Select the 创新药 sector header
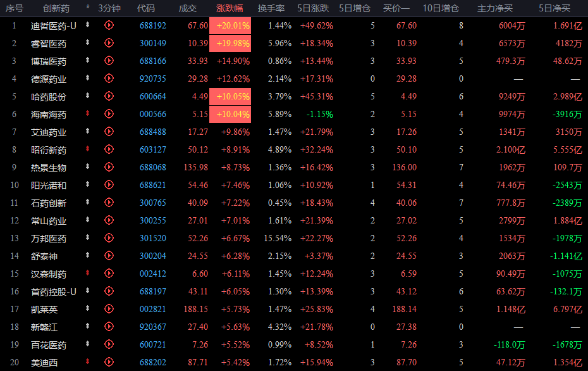Screen dimensions: 588x371 coord(56,8)
